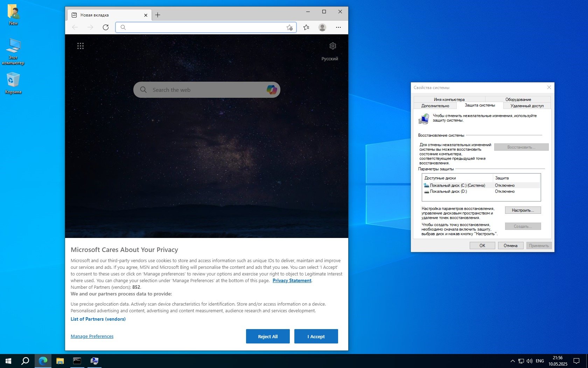This screenshot has height=368, width=588.
Task: Open the Edge favorites star icon
Action: 306,27
